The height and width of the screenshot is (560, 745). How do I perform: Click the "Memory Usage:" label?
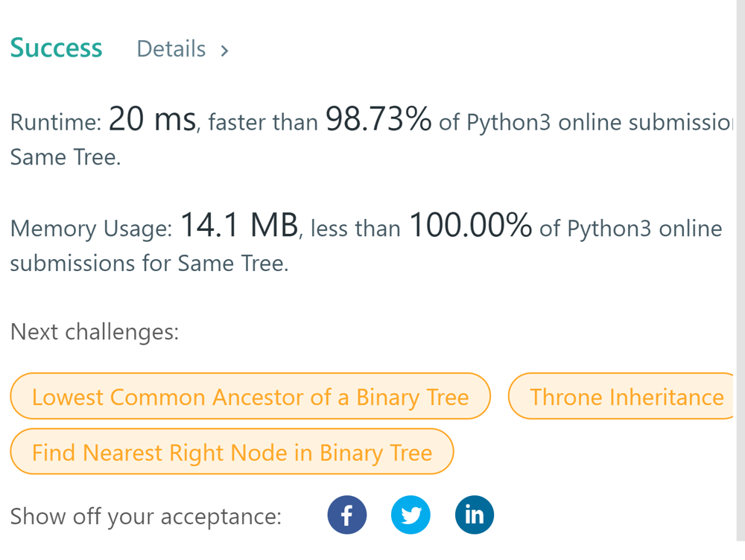click(x=91, y=229)
